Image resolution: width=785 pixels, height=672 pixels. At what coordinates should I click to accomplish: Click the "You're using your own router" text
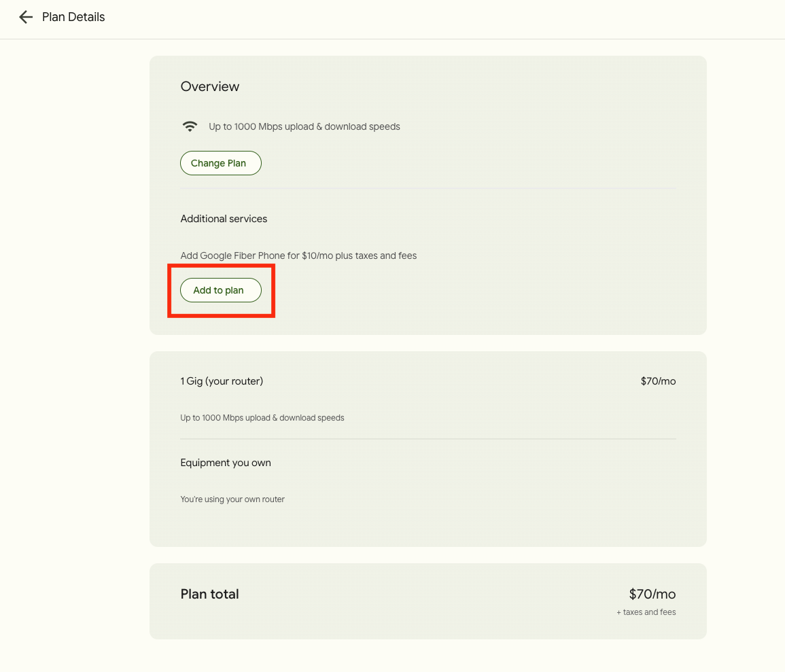(x=232, y=499)
